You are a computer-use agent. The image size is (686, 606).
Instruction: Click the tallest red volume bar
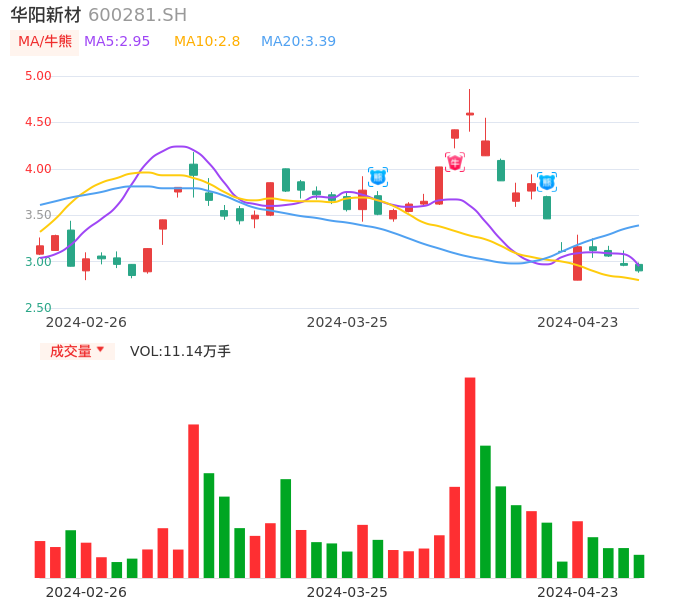click(470, 477)
